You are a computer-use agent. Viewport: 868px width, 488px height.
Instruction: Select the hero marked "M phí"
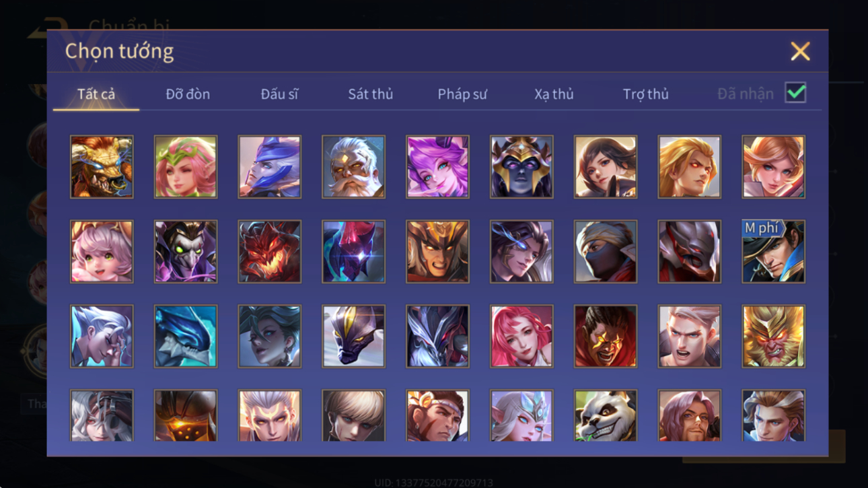773,252
